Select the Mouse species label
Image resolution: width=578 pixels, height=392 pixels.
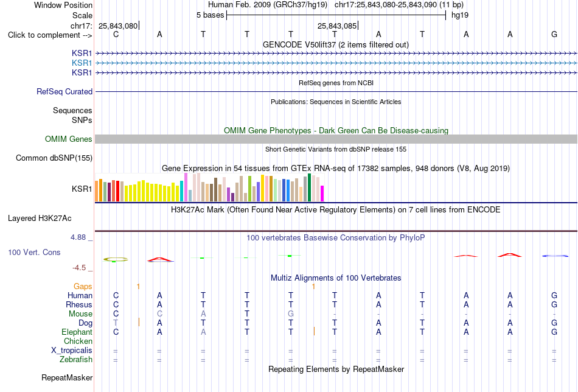click(80, 314)
